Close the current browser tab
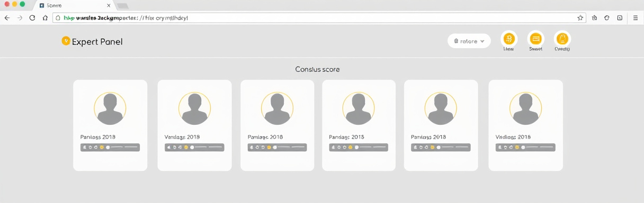This screenshot has width=644, height=203. (x=108, y=5)
